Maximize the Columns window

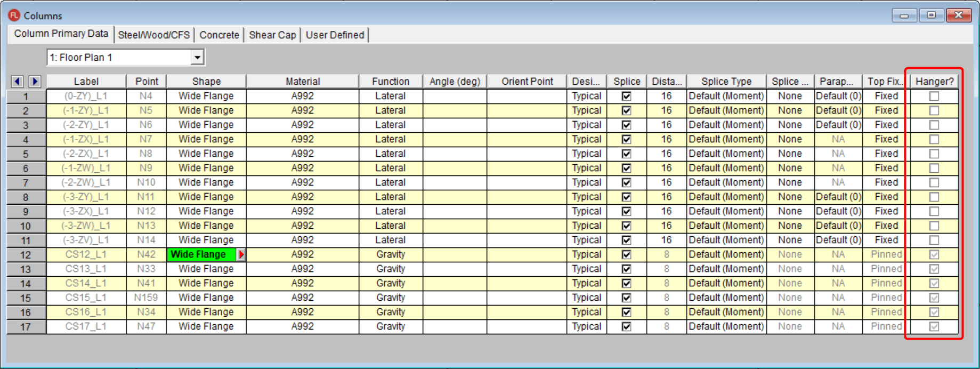931,15
